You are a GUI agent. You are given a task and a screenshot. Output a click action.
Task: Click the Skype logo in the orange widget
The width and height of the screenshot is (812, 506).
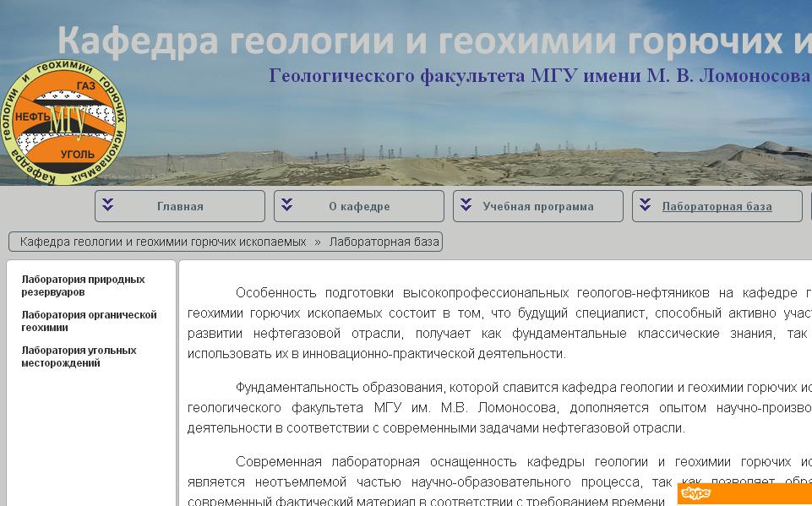coord(695,493)
